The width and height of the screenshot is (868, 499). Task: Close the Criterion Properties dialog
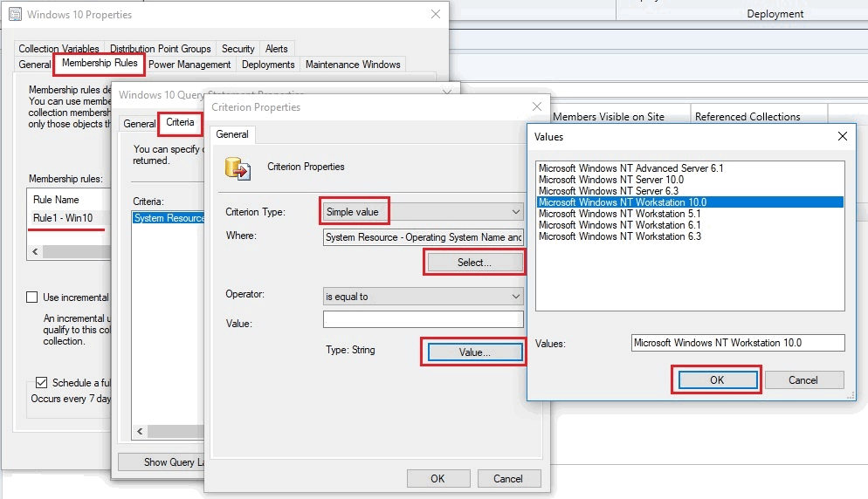tap(537, 106)
